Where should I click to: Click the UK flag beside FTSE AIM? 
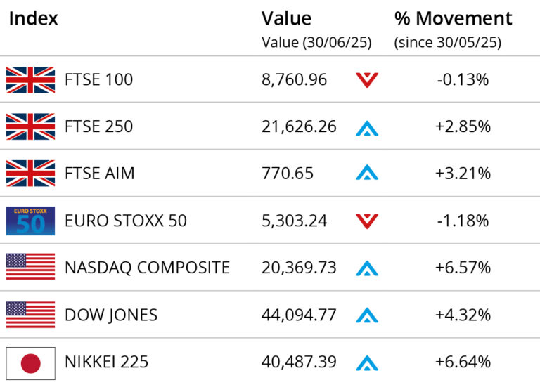pos(30,174)
